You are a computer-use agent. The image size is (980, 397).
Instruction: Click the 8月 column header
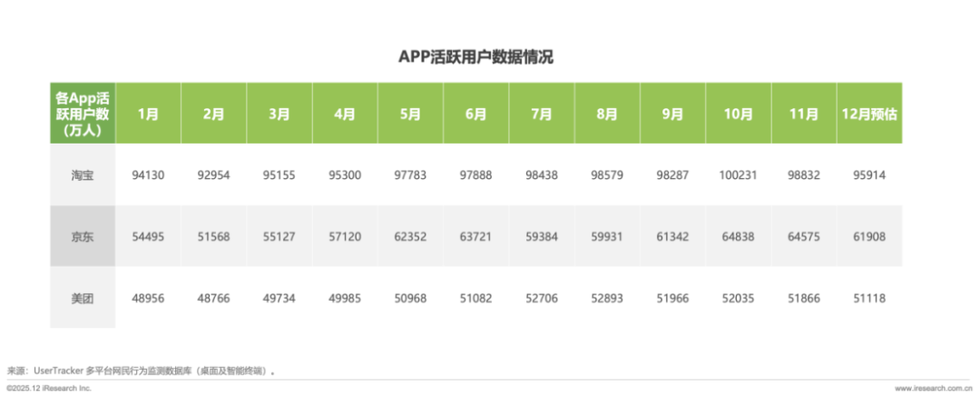click(607, 114)
